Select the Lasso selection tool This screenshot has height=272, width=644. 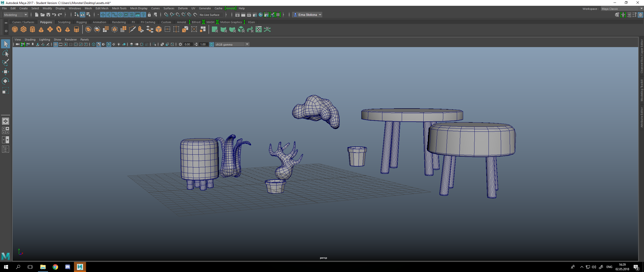coord(5,53)
